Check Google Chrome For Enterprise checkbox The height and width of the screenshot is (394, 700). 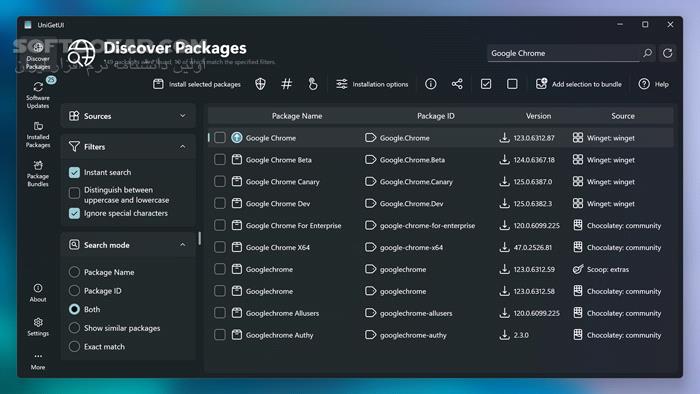[220, 225]
